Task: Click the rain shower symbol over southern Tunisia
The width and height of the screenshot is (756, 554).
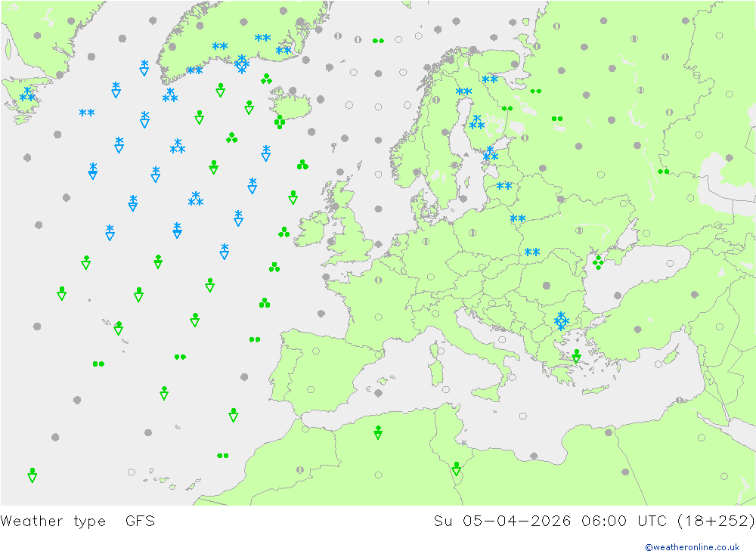Action: tap(456, 469)
